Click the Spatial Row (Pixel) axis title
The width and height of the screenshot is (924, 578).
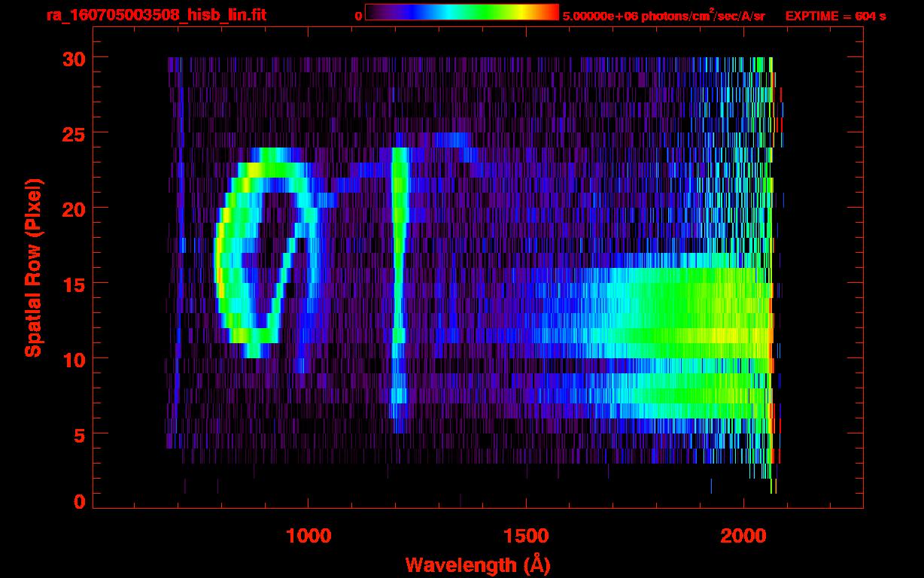click(33, 268)
